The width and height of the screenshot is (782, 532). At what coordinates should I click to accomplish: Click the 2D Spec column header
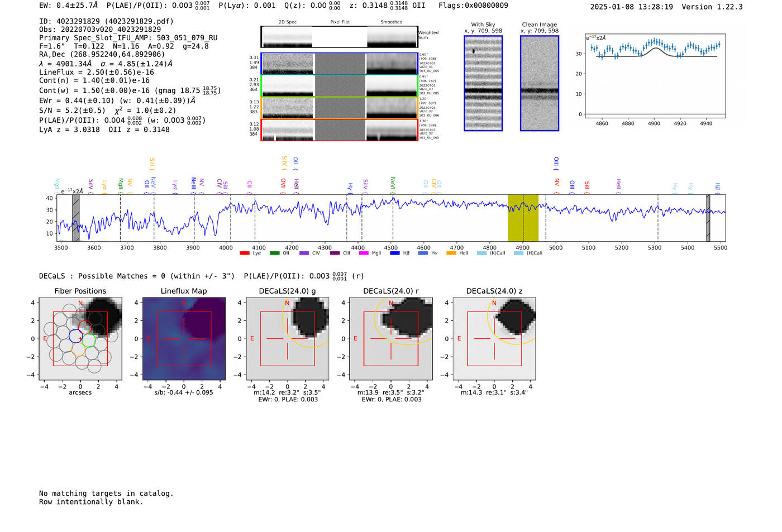point(288,22)
